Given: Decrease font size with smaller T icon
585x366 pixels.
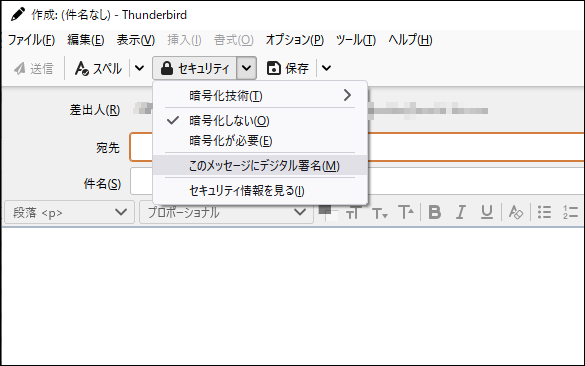Looking at the screenshot, I should click(380, 213).
